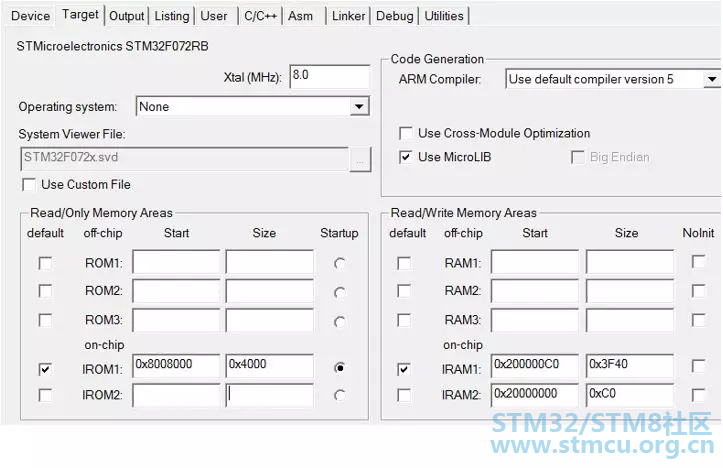The image size is (723, 468).
Task: Select IROM1 Startup radio button
Action: 339,368
